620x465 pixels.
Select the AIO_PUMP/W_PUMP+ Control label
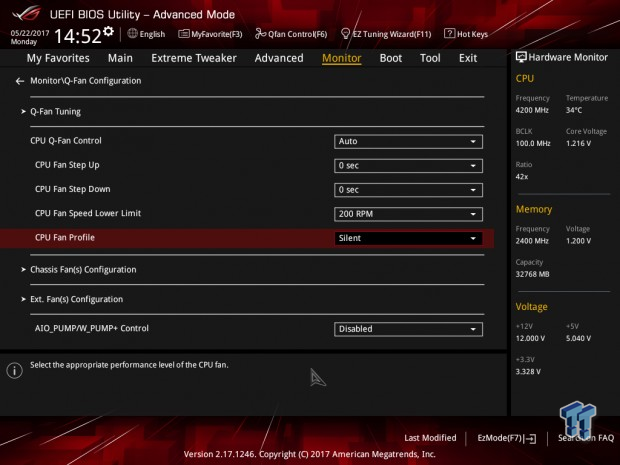(92, 328)
